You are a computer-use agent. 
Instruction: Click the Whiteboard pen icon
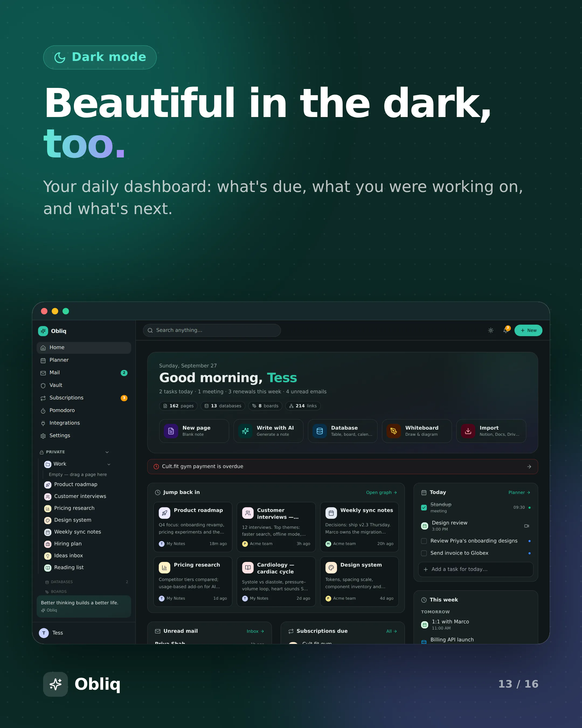pyautogui.click(x=394, y=431)
